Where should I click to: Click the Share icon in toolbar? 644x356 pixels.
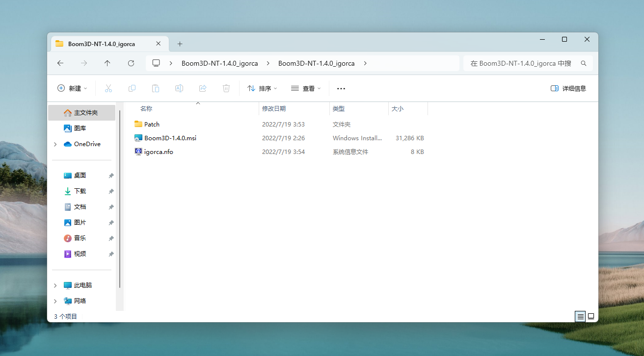203,88
